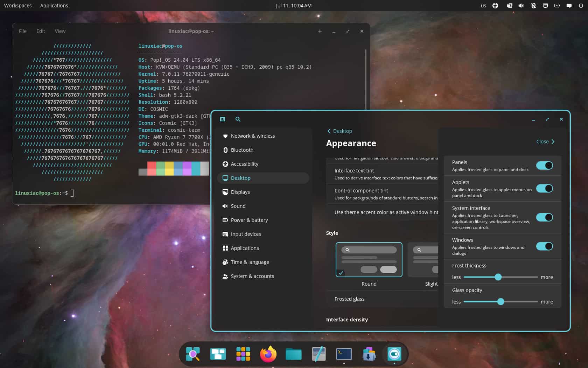Click the Settings app icon in dock
This screenshot has height=368, width=588.
coord(394,354)
